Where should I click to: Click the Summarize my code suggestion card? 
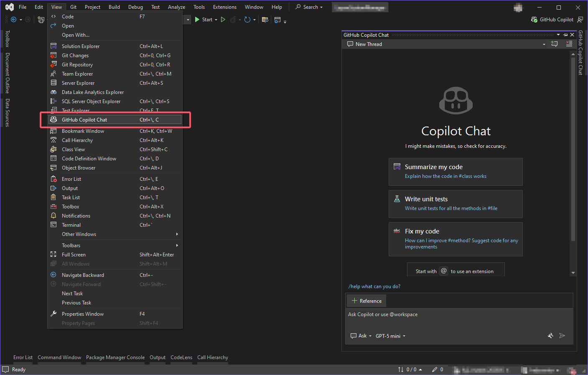point(456,172)
